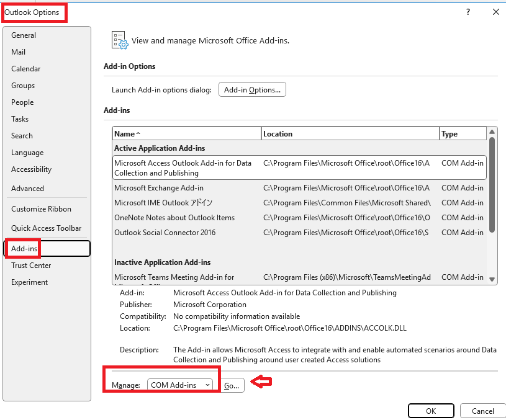Click the Go... button

pyautogui.click(x=232, y=385)
